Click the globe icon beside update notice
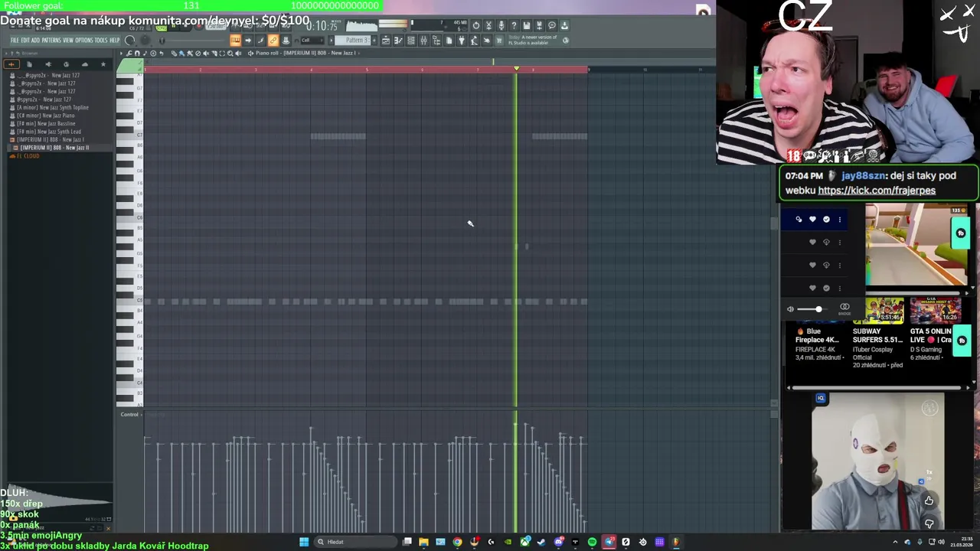This screenshot has width=980, height=551. click(x=566, y=40)
